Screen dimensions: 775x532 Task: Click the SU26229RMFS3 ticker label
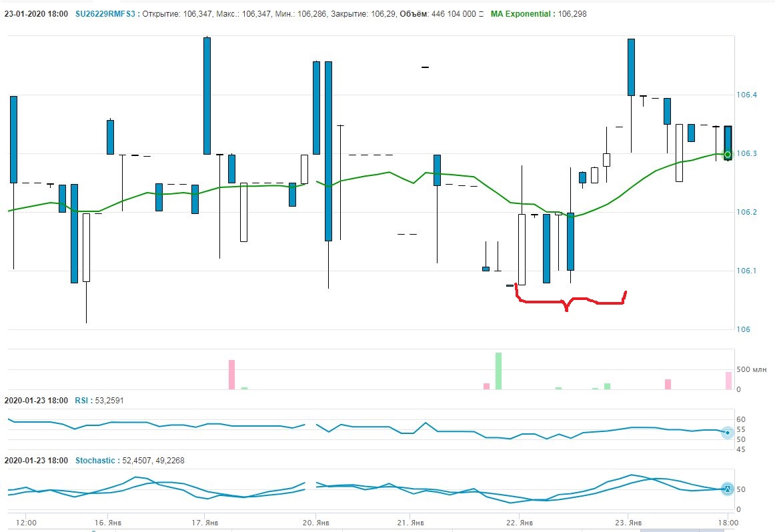pyautogui.click(x=105, y=14)
